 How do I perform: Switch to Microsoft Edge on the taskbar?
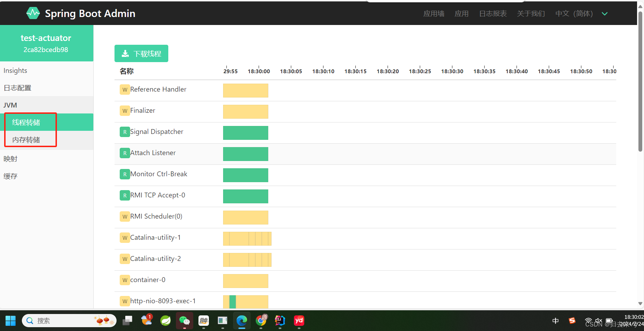[x=241, y=321]
